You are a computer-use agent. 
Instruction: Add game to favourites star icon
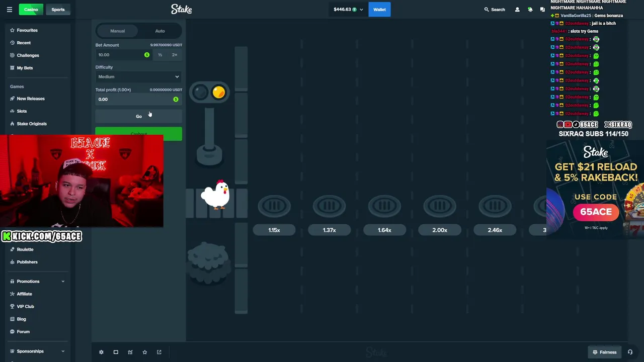pyautogui.click(x=145, y=352)
